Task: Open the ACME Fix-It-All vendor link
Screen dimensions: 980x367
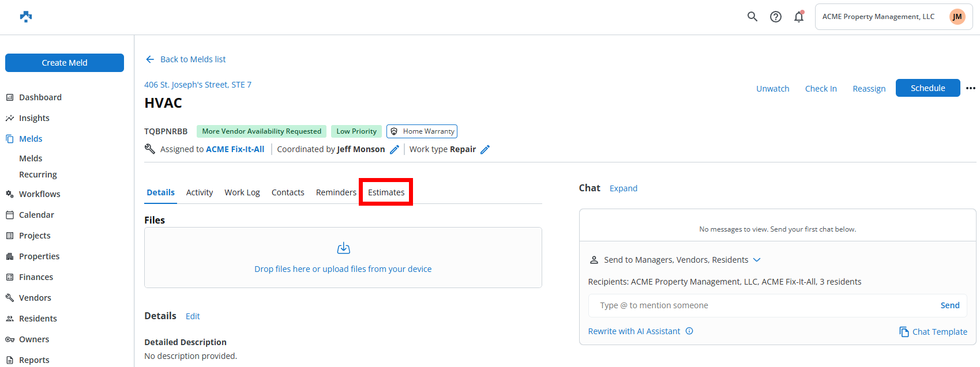Action: point(235,149)
